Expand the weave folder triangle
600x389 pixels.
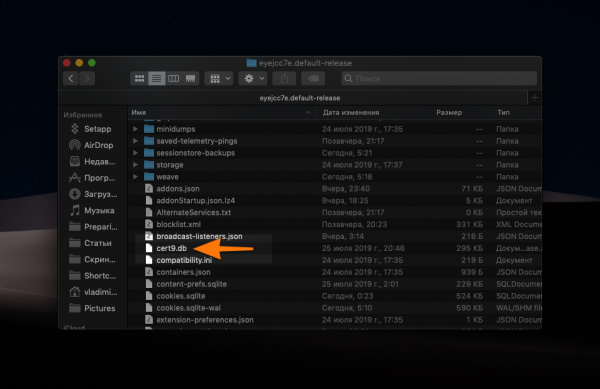[x=135, y=177]
